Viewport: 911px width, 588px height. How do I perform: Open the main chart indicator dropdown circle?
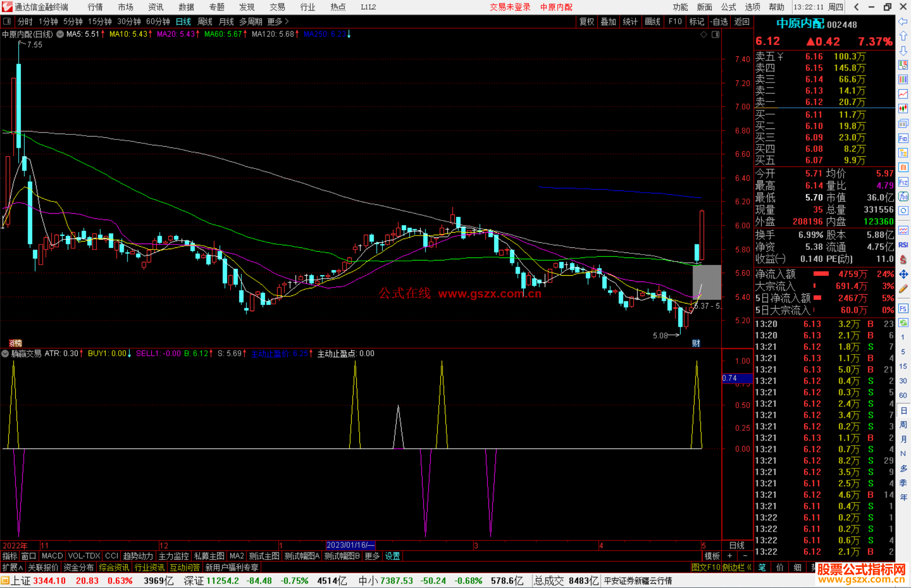coord(60,35)
